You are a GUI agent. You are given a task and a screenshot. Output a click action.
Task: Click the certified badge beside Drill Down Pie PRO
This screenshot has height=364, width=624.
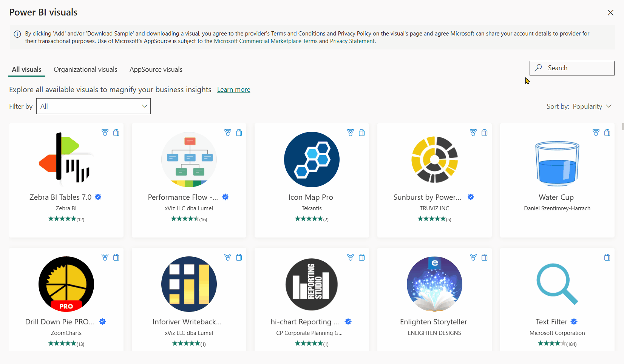tap(102, 322)
